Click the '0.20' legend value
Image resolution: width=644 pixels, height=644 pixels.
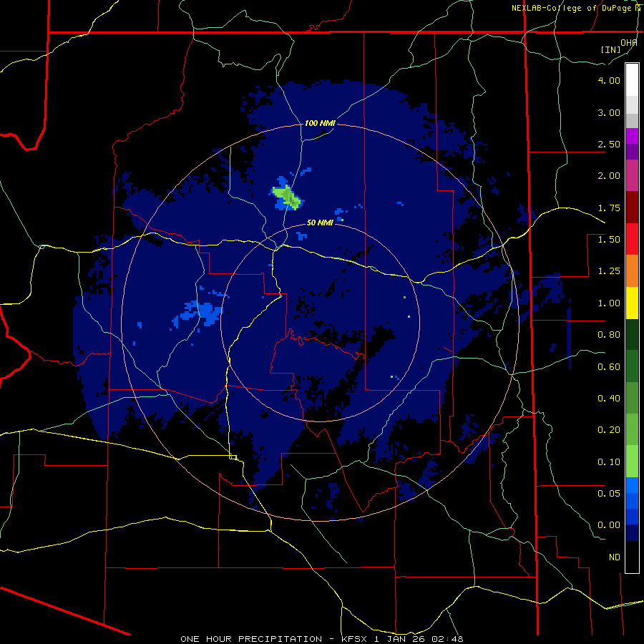[x=609, y=430]
